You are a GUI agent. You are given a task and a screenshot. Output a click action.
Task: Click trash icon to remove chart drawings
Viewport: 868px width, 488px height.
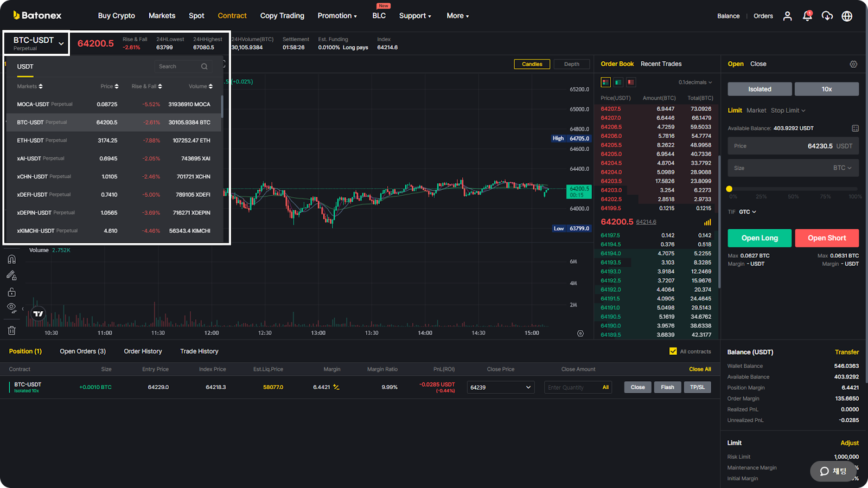pos(11,330)
